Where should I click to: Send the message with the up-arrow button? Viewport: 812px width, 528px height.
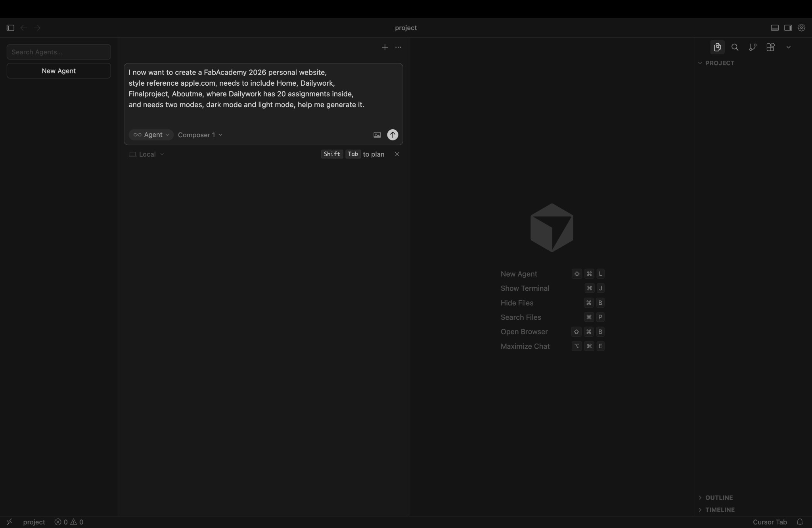click(392, 135)
